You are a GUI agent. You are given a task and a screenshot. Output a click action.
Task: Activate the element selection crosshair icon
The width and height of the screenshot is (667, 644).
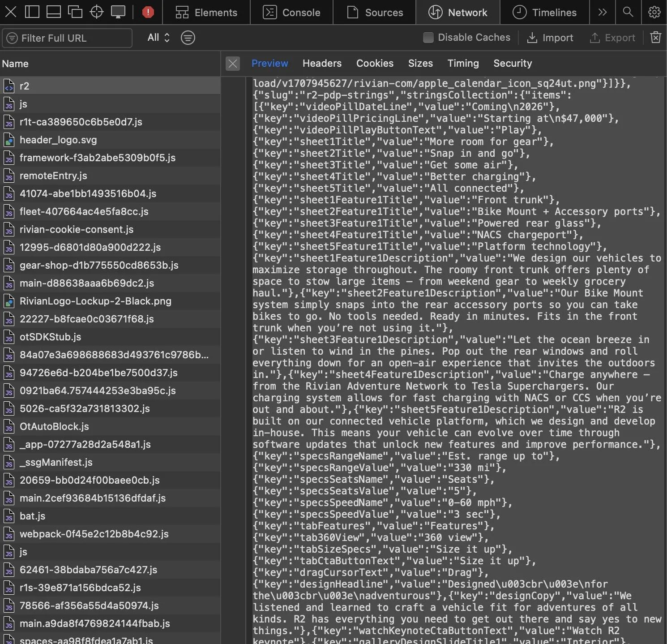click(x=97, y=12)
